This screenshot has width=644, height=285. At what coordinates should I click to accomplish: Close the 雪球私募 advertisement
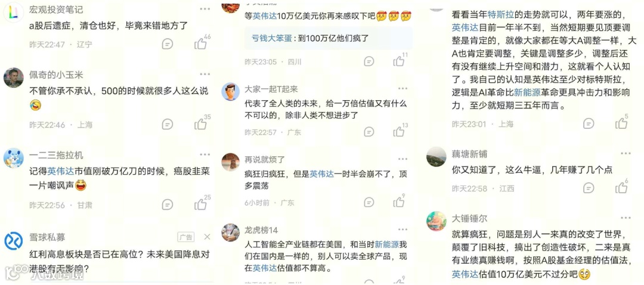(x=207, y=237)
